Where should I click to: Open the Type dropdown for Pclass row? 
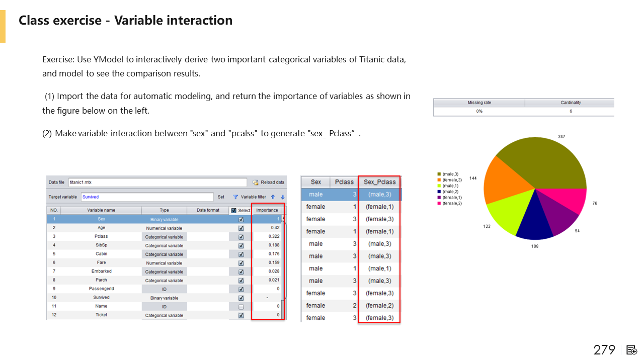point(164,236)
